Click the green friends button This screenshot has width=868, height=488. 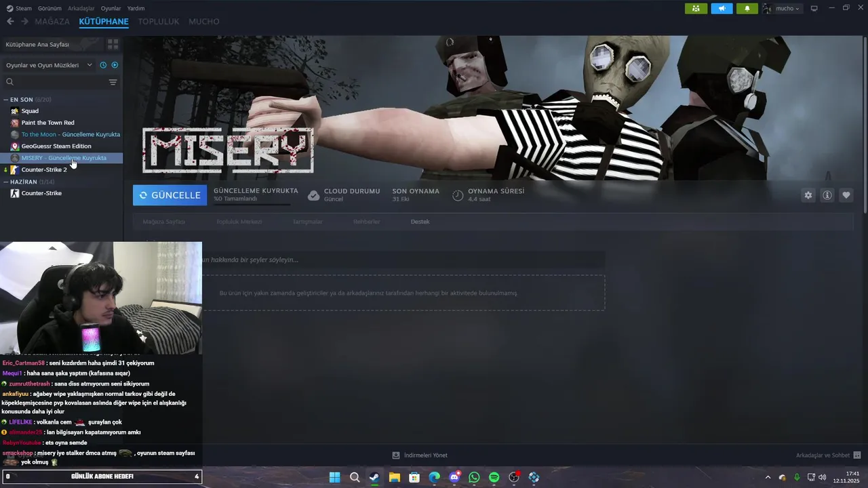696,8
